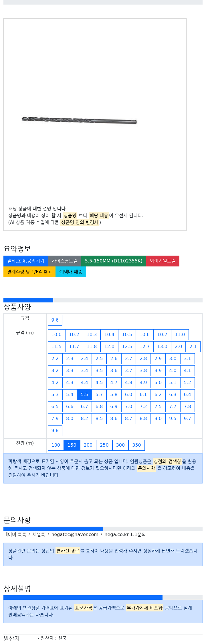Choose overall length 250 mm

[104, 445]
